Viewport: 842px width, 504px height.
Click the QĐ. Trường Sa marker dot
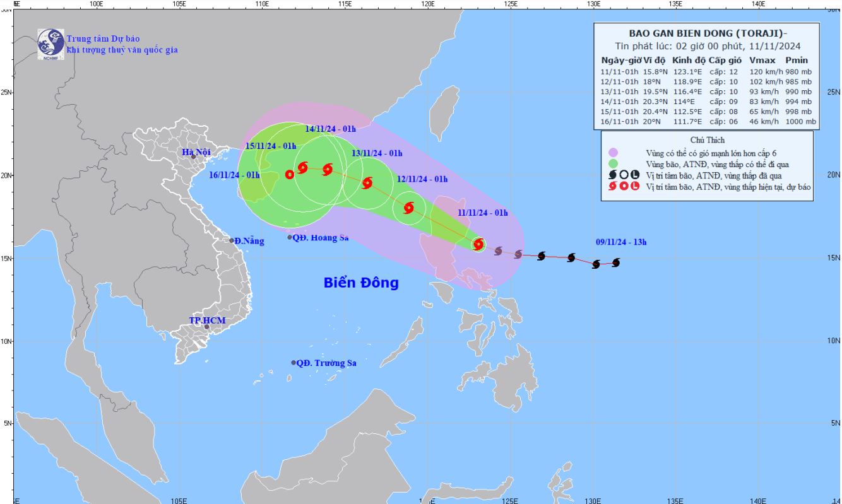[x=294, y=363]
